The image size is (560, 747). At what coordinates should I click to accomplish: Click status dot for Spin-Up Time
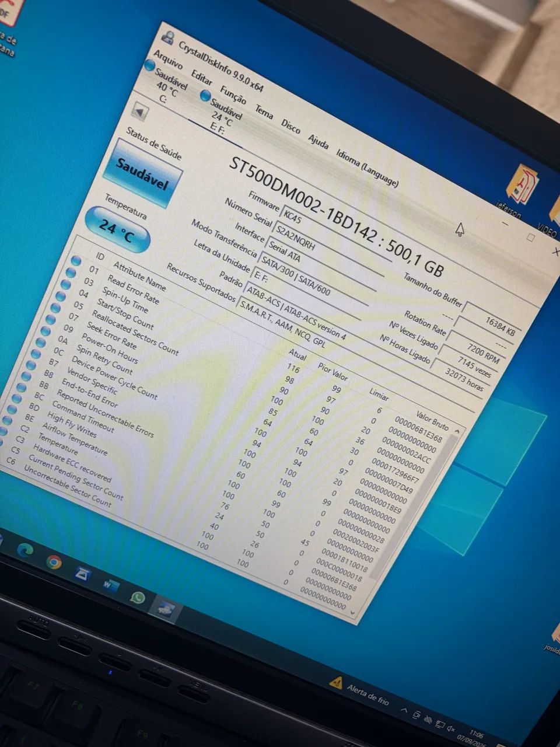71,273
